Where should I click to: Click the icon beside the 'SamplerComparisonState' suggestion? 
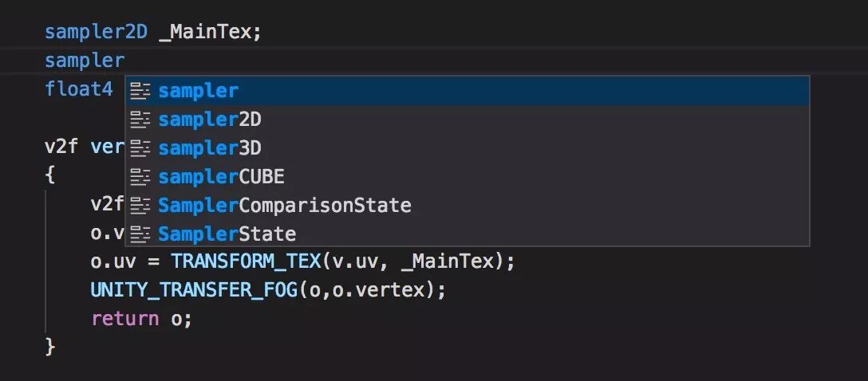pyautogui.click(x=140, y=206)
